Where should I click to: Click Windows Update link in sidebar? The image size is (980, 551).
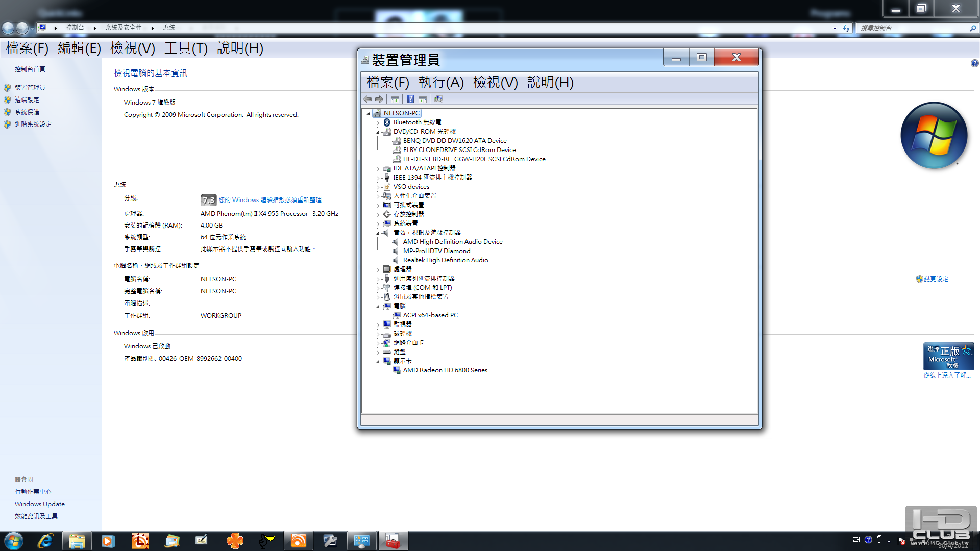(40, 504)
